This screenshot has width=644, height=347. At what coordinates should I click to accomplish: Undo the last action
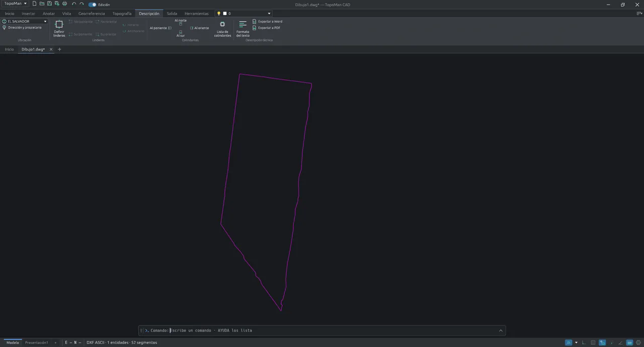click(x=74, y=4)
